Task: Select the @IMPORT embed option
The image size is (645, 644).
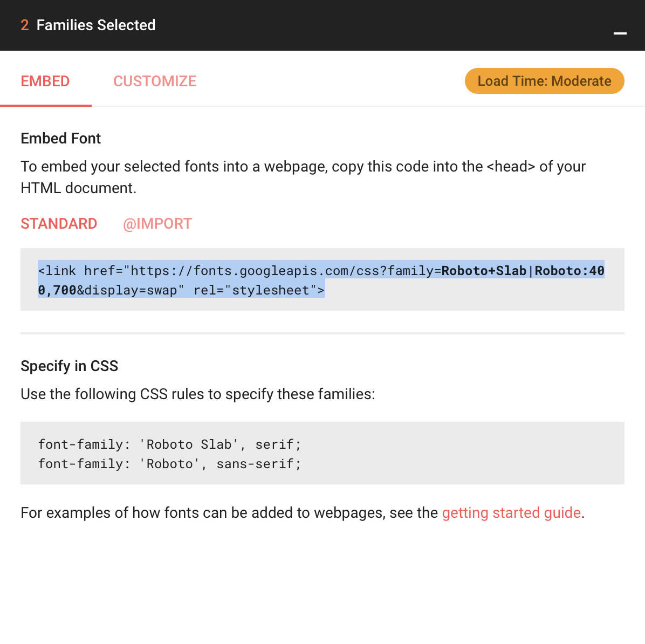Action: 157,223
